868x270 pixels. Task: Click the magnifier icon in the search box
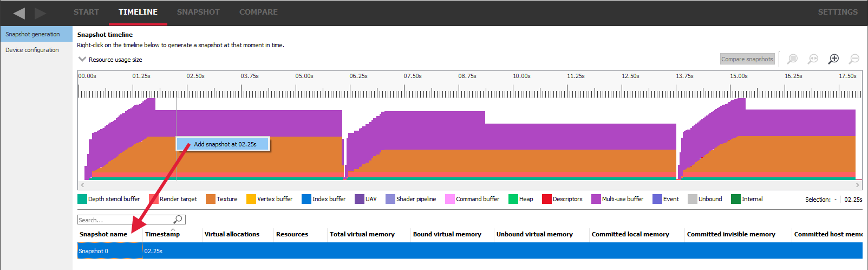(178, 220)
